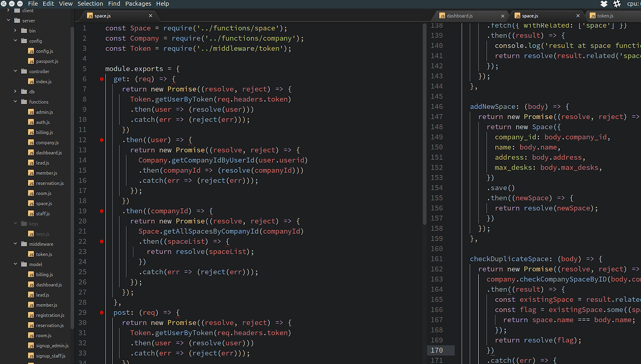Open lead.js in the functions folder

pyautogui.click(x=43, y=163)
